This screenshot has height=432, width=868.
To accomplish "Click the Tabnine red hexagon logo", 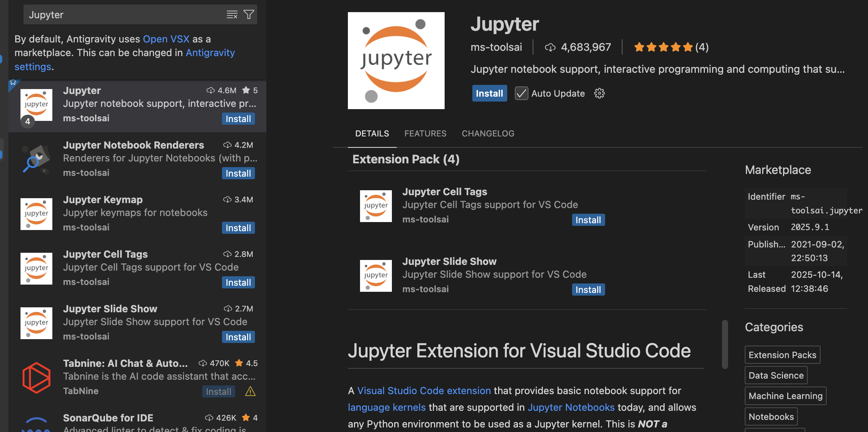I will tap(36, 377).
